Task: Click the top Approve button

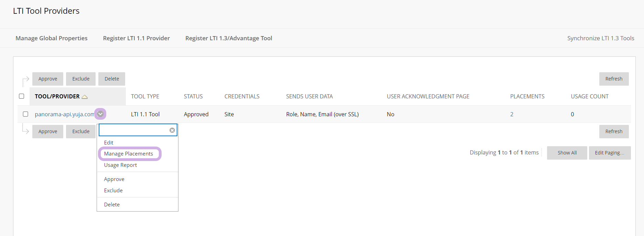Action: pyautogui.click(x=48, y=79)
